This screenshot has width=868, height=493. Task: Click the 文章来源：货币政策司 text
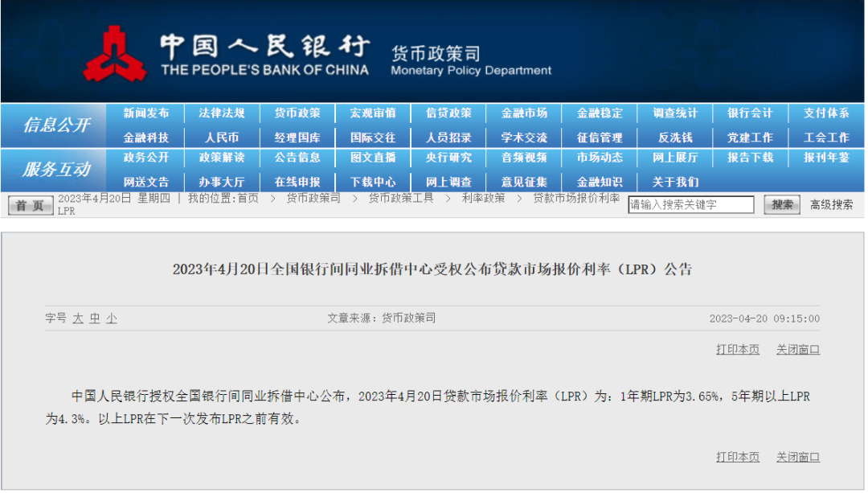(382, 318)
